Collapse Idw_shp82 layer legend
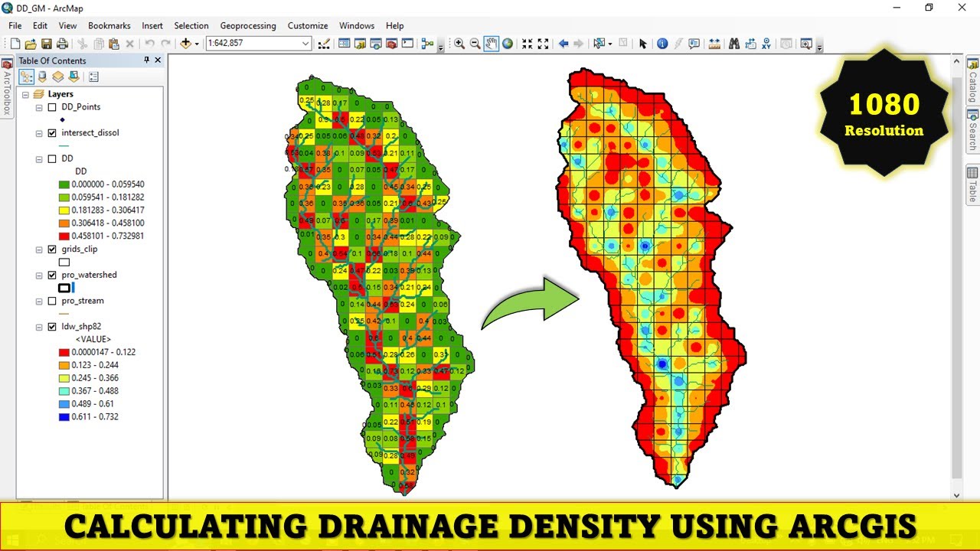This screenshot has height=551, width=980. [x=39, y=328]
